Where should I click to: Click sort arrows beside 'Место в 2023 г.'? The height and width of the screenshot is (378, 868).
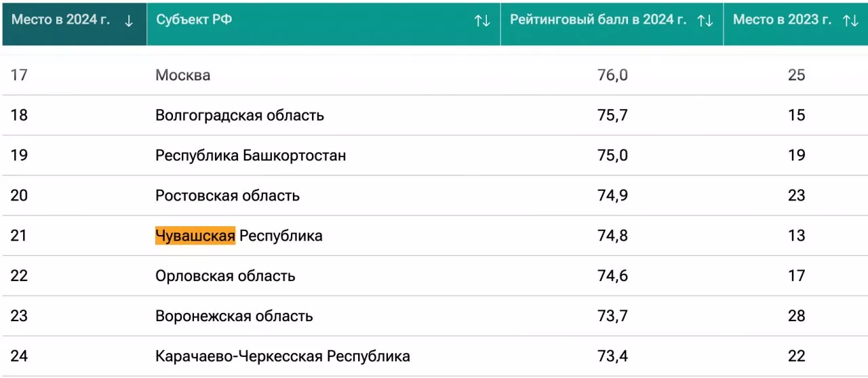click(850, 21)
